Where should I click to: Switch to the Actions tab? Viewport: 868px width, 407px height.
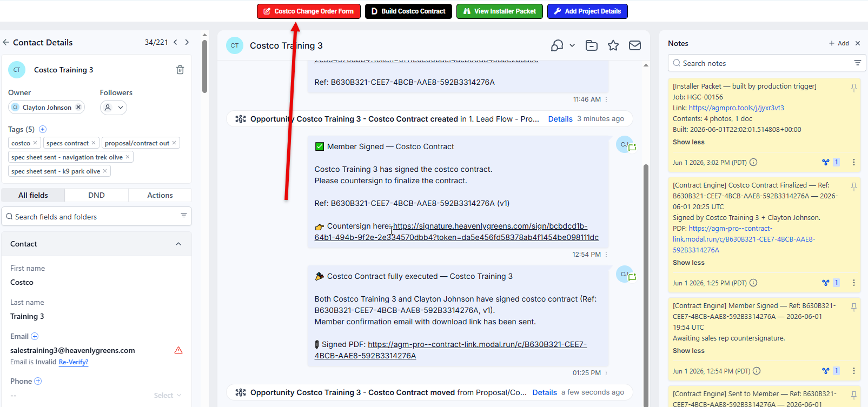[x=160, y=195]
